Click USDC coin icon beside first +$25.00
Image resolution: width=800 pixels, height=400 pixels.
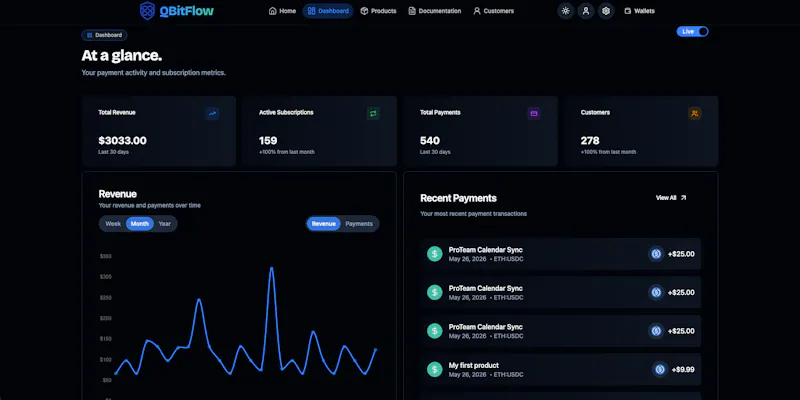click(x=656, y=254)
